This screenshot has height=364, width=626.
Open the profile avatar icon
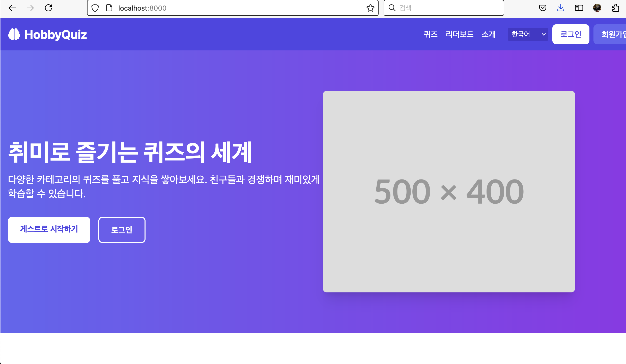pos(597,8)
